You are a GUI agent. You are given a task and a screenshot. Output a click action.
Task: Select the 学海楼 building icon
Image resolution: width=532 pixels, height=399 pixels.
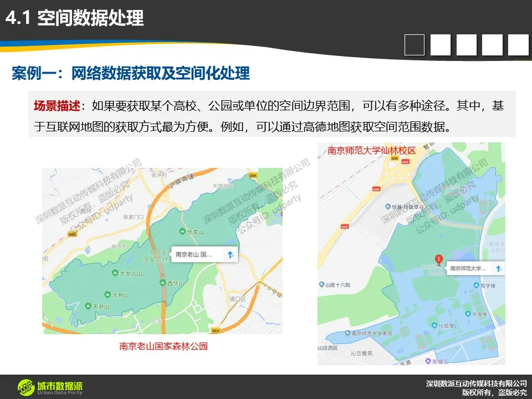468,314
